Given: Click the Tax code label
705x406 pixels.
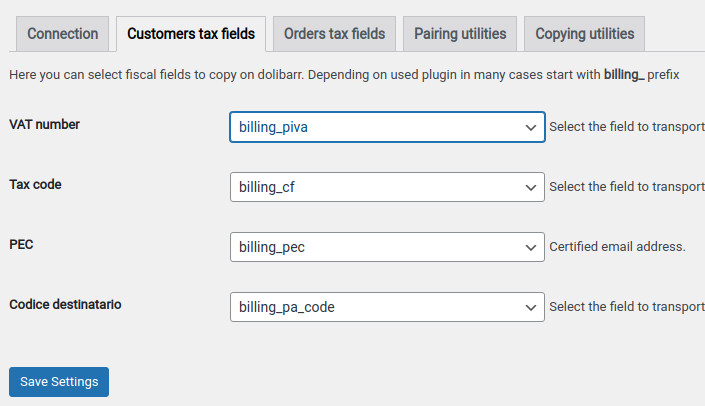Looking at the screenshot, I should (36, 185).
